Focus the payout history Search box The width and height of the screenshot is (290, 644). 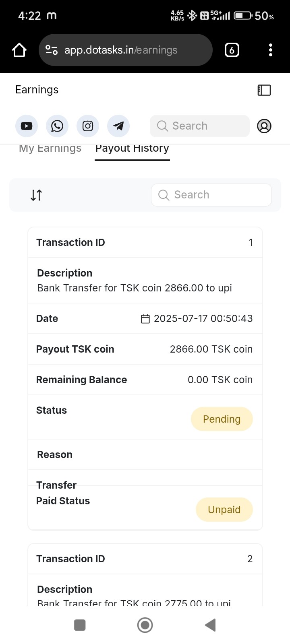[211, 195]
